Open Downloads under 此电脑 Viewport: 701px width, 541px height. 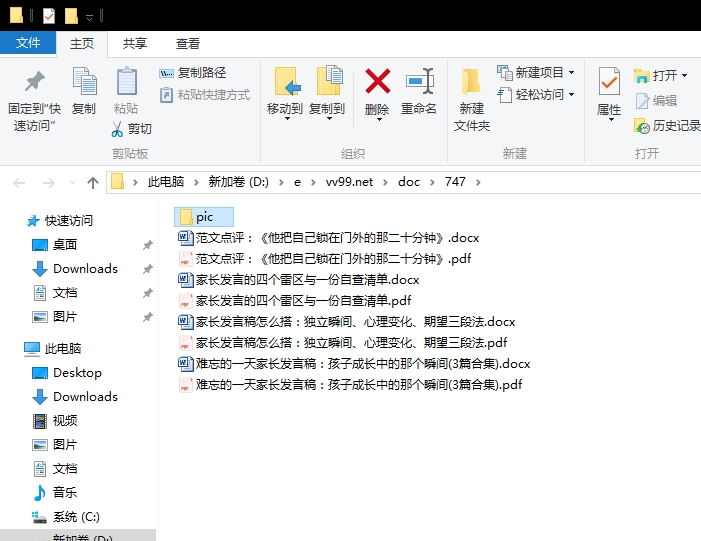pyautogui.click(x=75, y=397)
